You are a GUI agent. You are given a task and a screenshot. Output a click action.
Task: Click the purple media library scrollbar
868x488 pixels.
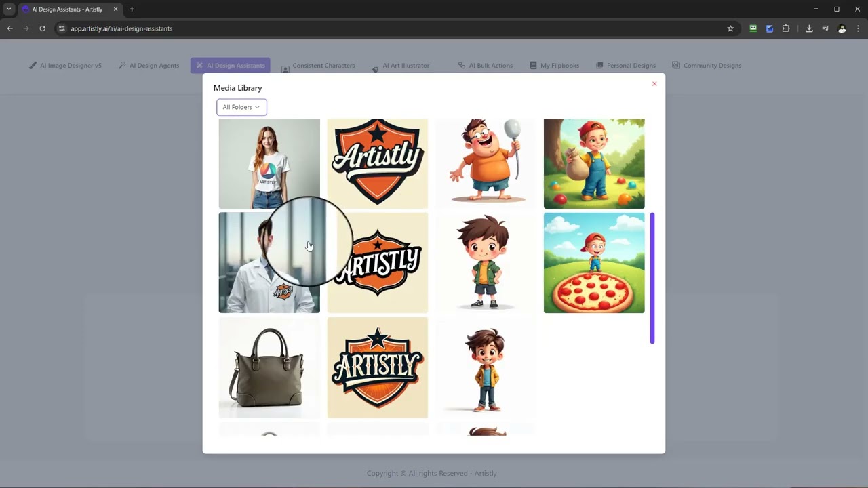(652, 278)
